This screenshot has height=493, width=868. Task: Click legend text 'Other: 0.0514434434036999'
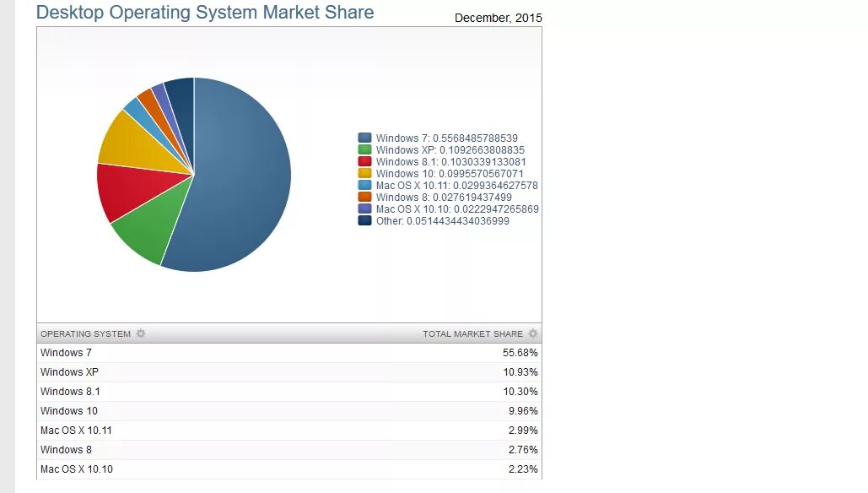442,220
